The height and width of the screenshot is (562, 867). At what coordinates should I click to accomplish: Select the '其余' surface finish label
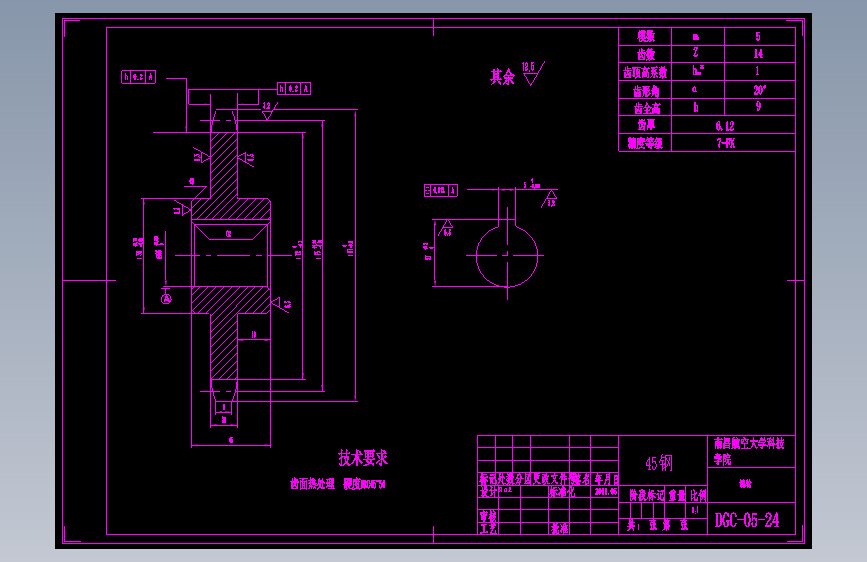click(502, 76)
